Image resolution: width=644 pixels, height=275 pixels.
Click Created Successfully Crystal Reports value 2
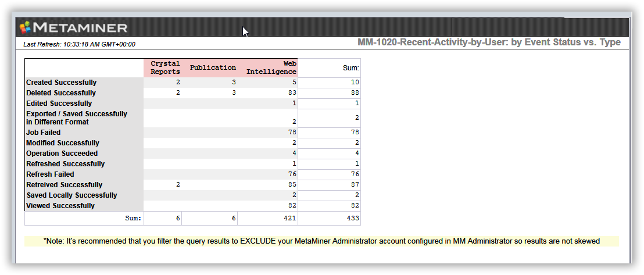coord(178,82)
